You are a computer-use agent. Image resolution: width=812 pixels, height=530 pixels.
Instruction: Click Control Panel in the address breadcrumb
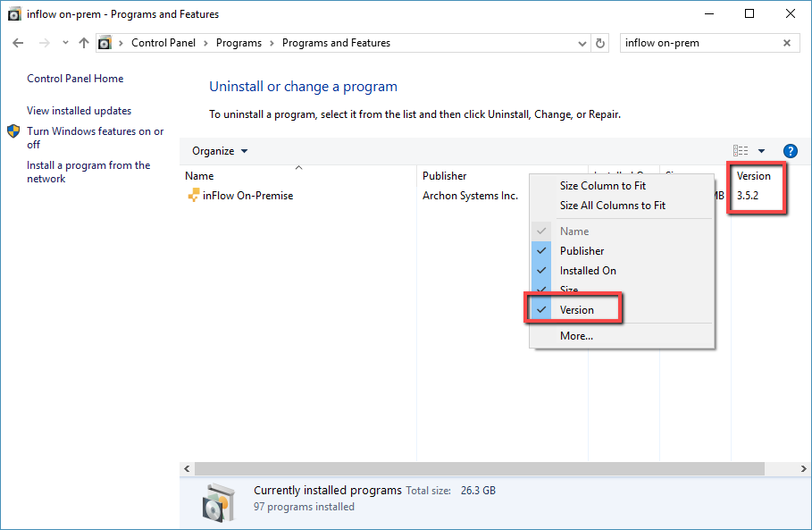pos(163,43)
